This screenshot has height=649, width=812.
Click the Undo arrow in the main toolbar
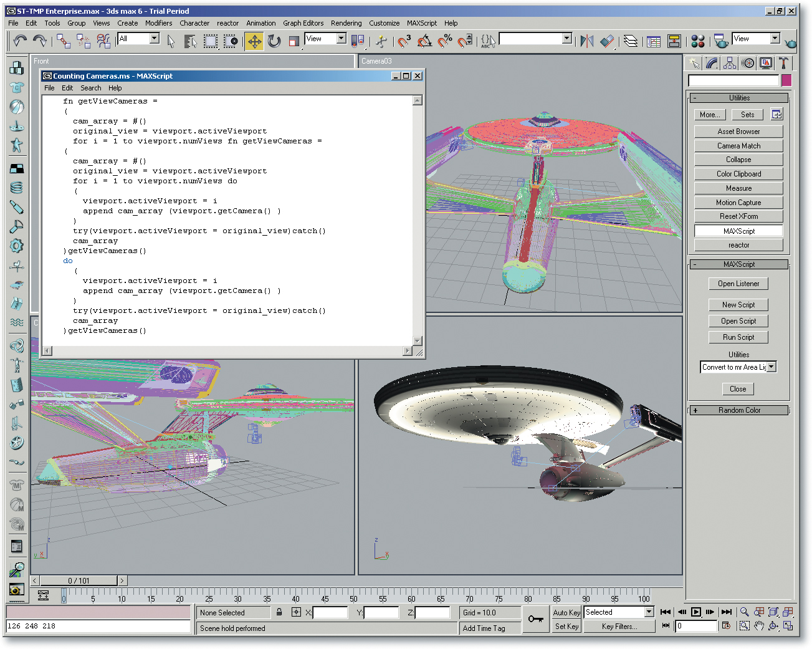[20, 41]
